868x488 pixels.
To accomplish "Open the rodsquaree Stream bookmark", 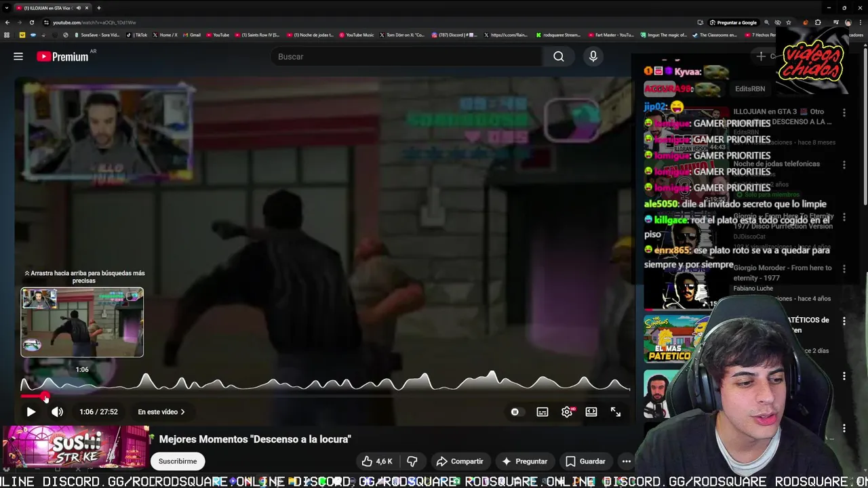I will pyautogui.click(x=559, y=35).
